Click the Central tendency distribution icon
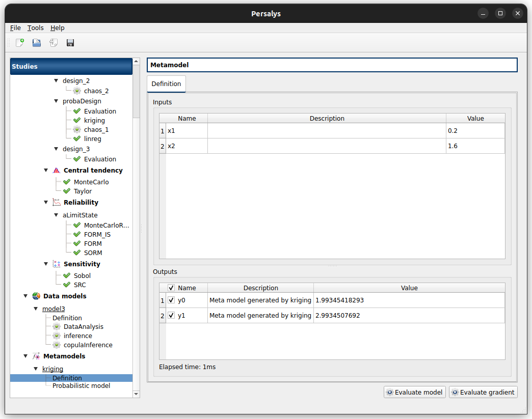 pyautogui.click(x=56, y=171)
